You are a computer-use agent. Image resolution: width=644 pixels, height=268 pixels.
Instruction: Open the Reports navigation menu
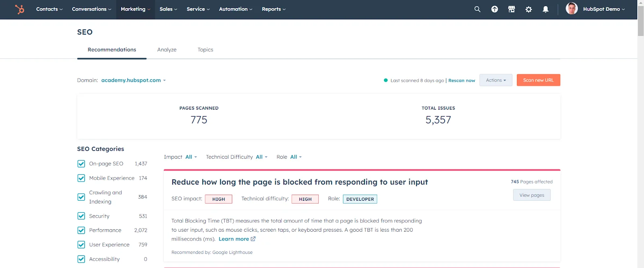273,9
